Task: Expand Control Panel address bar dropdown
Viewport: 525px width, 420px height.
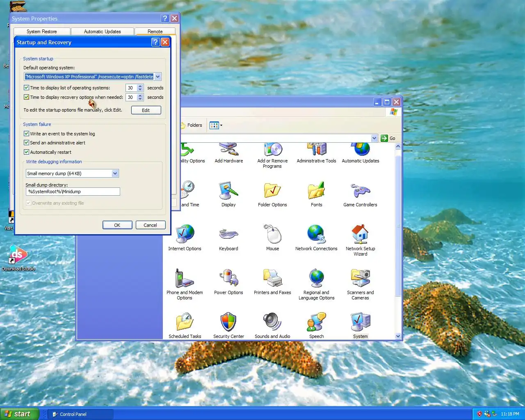Action: (374, 138)
